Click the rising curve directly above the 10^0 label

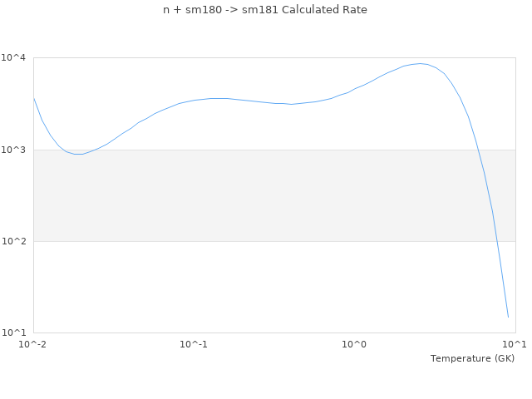point(354,89)
